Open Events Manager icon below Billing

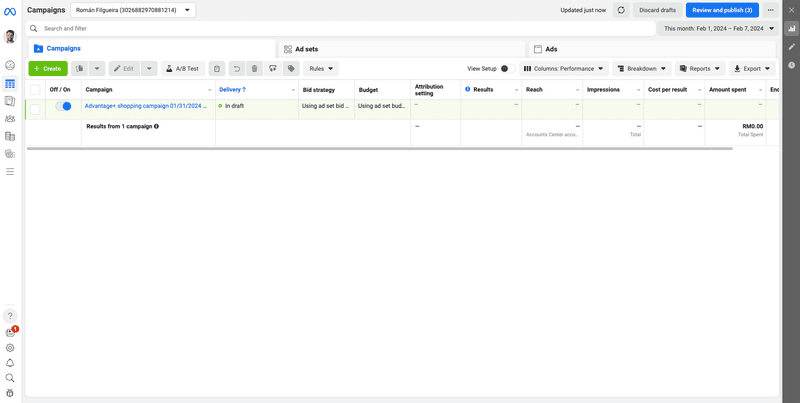click(10, 154)
